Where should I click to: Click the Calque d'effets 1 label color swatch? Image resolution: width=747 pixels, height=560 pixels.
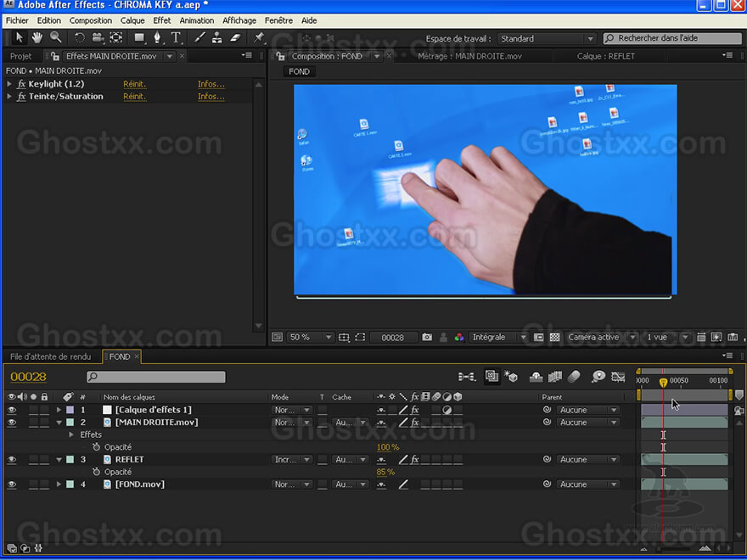pyautogui.click(x=70, y=410)
